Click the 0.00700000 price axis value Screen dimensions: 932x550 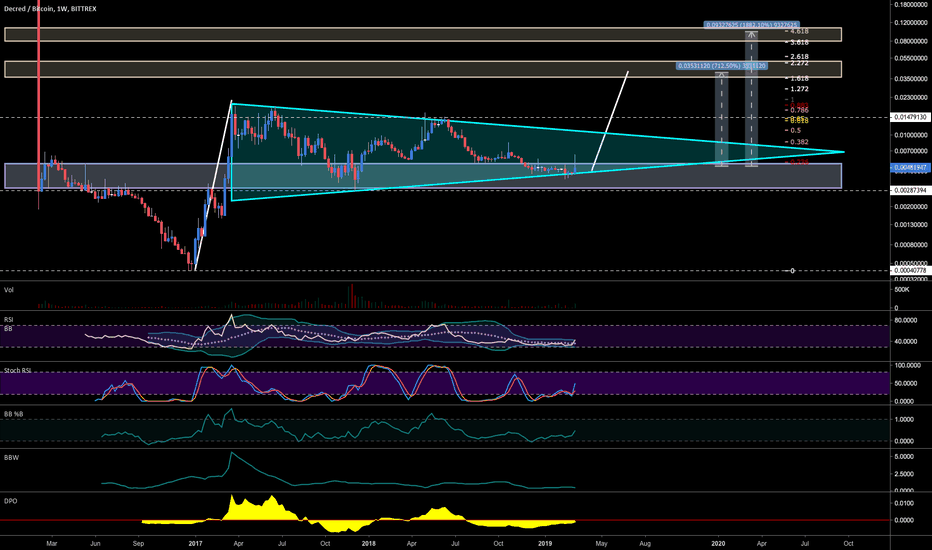click(911, 152)
